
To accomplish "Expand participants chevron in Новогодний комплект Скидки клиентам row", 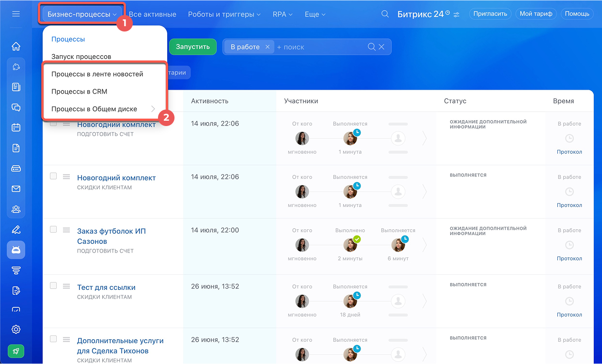I will pos(425,192).
